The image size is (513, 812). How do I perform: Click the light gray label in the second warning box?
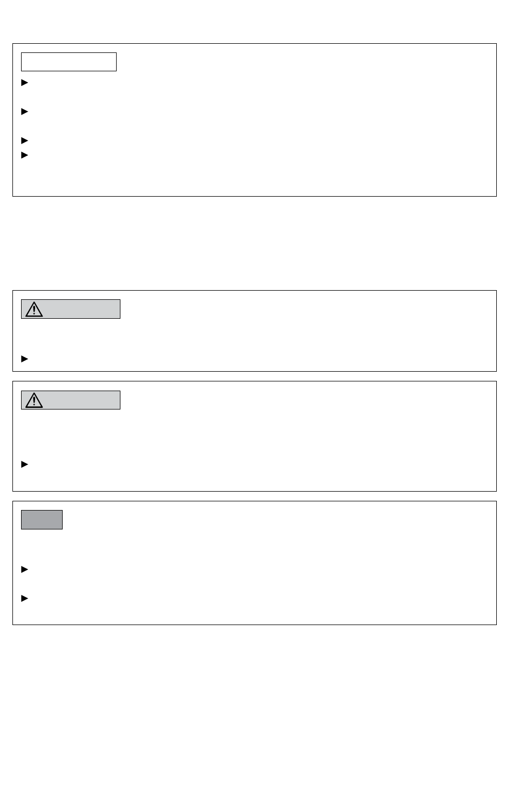click(71, 400)
